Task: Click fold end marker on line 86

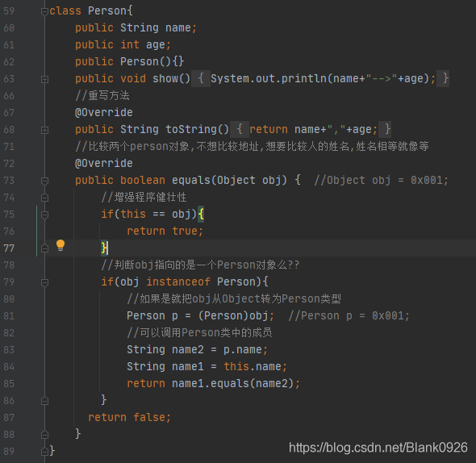Action: [44, 401]
